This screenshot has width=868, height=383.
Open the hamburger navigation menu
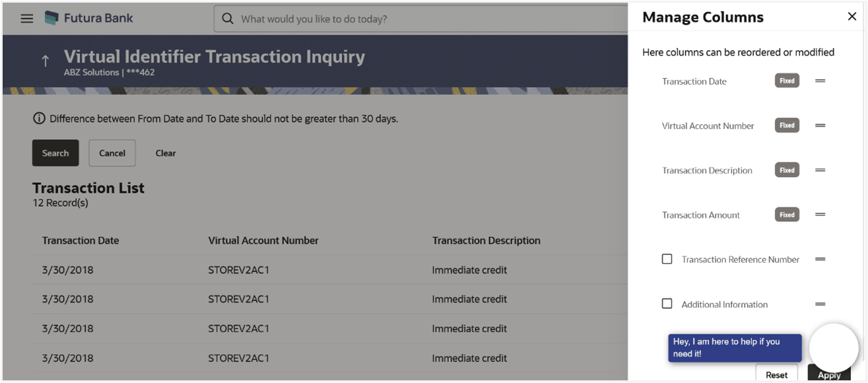coord(26,18)
